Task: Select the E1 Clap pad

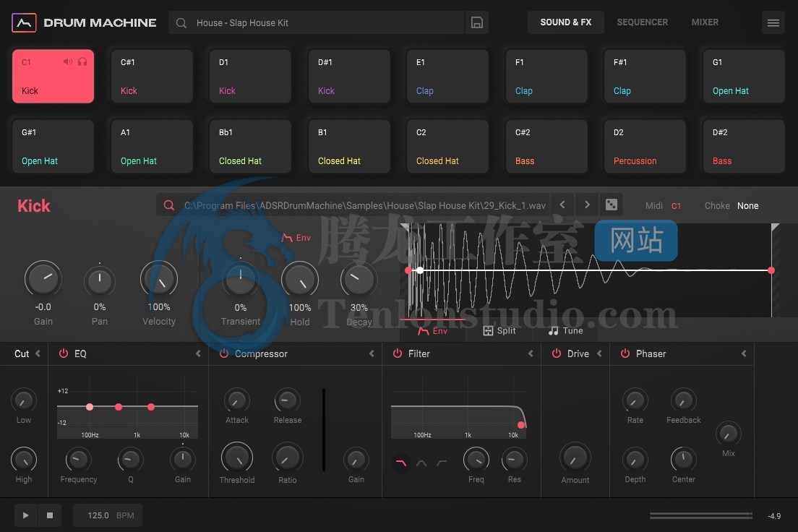Action: (x=447, y=77)
